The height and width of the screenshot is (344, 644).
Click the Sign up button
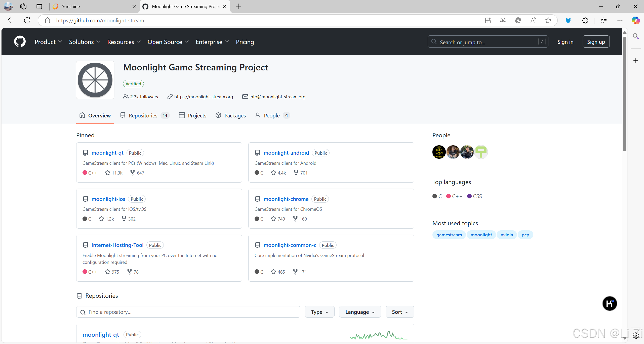coord(596,42)
